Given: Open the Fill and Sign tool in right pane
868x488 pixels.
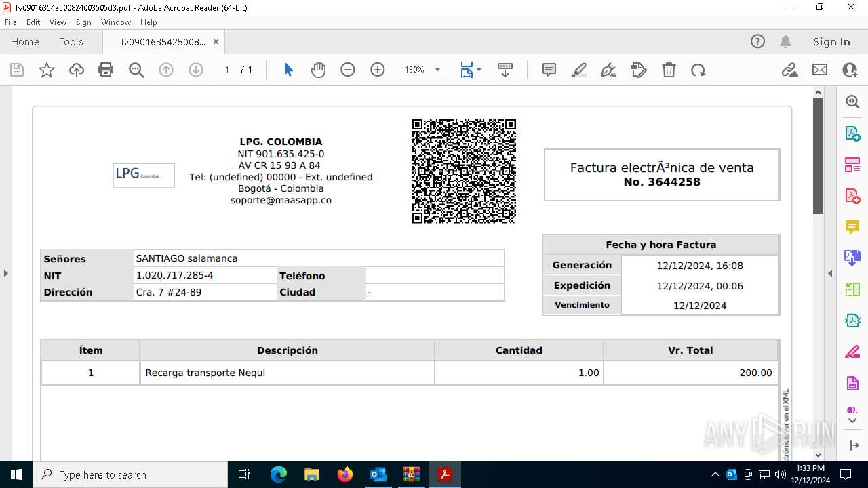Looking at the screenshot, I should click(852, 352).
